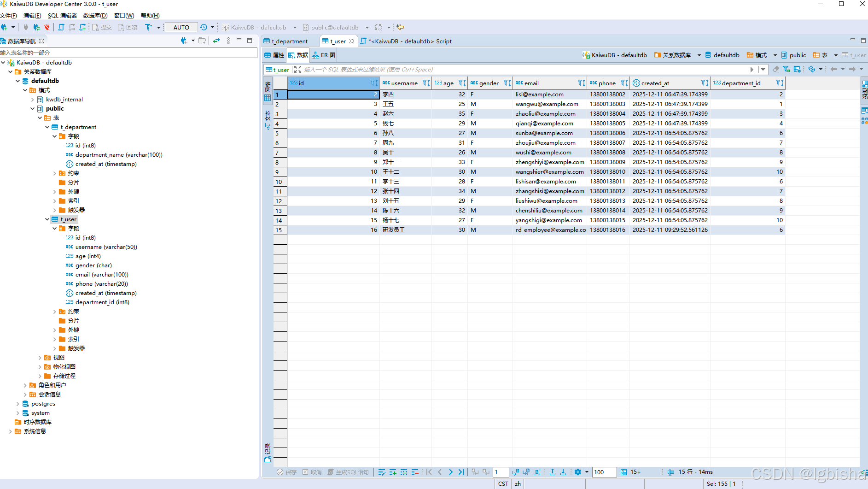Click the link-with-editor arrows icon in navigator
This screenshot has width=868, height=489.
(x=216, y=41)
